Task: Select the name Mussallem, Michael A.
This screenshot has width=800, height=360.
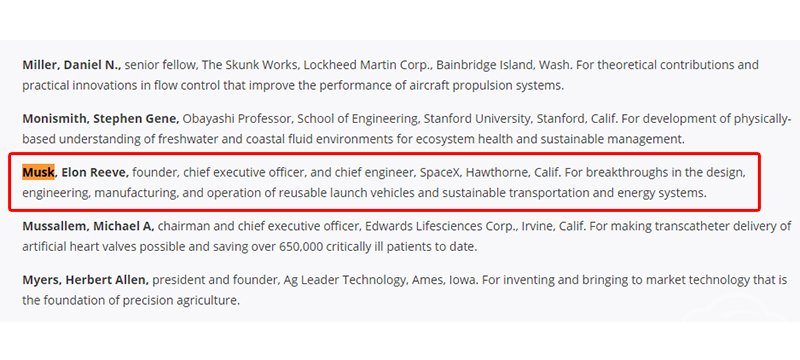Action: pos(88,226)
